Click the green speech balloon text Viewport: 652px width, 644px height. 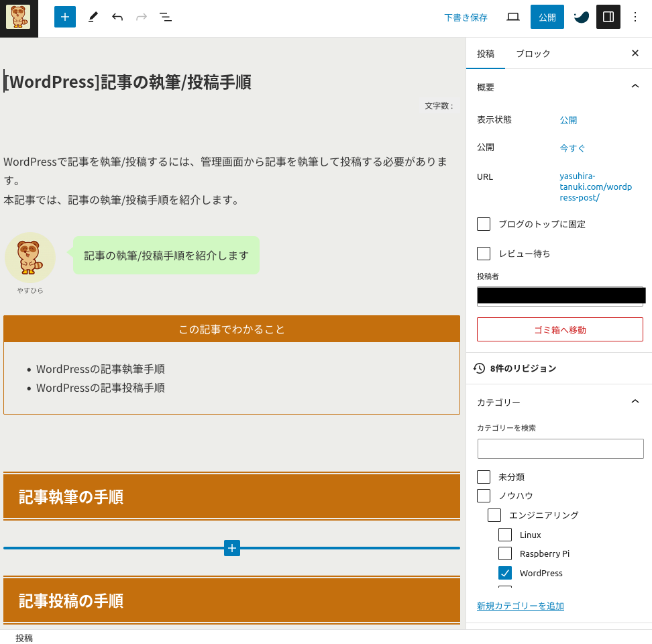pos(166,256)
